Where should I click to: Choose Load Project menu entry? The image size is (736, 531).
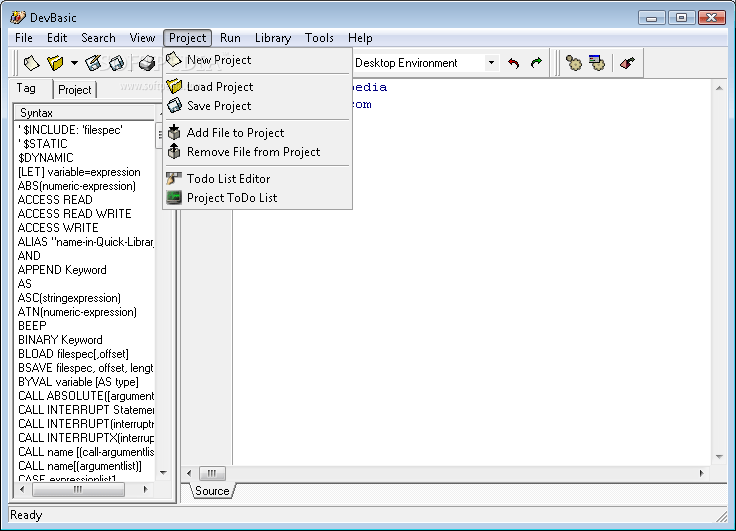tap(258, 86)
